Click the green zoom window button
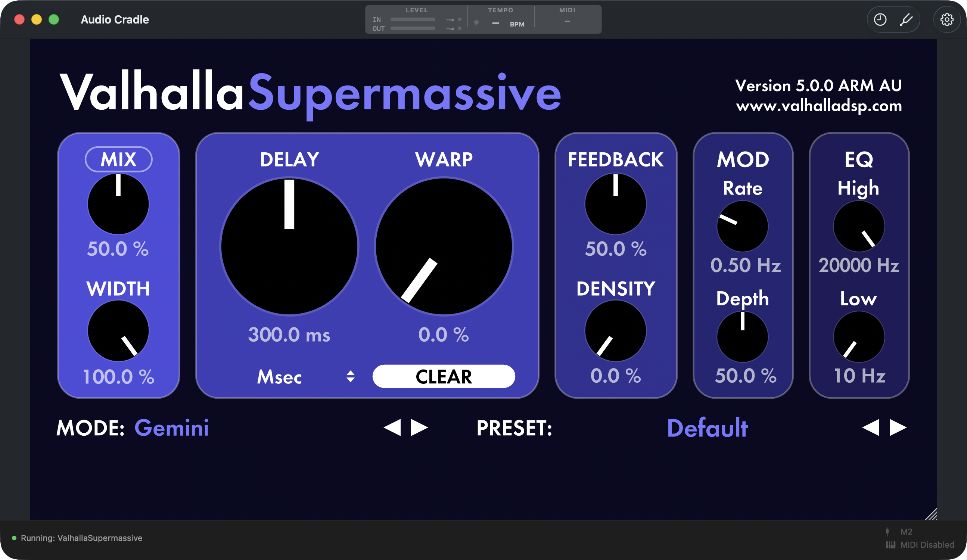The height and width of the screenshot is (560, 967). point(54,19)
